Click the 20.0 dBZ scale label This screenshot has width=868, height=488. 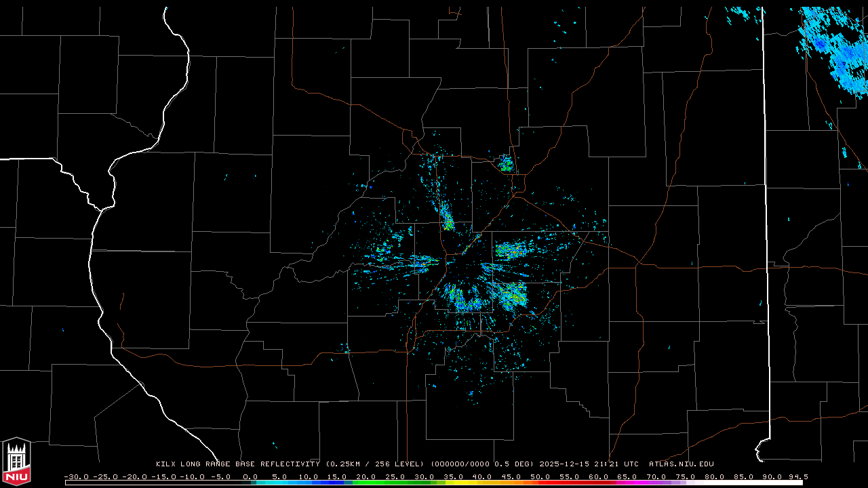coord(367,476)
